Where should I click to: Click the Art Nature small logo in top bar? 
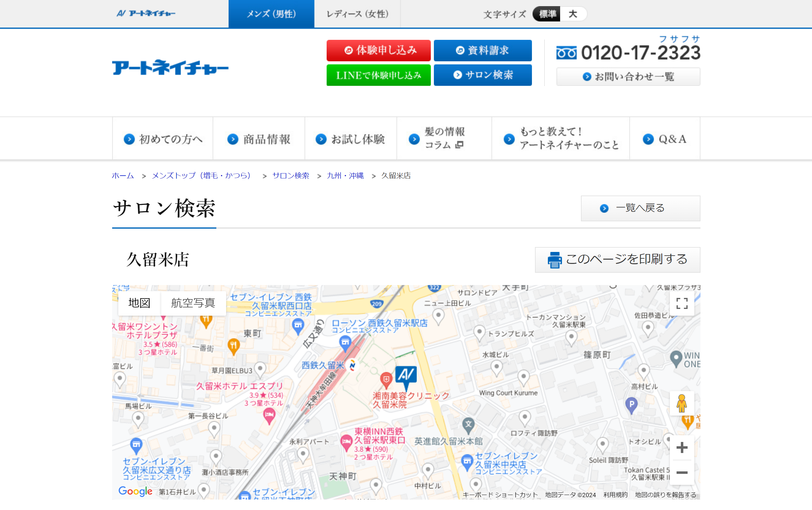(x=146, y=13)
